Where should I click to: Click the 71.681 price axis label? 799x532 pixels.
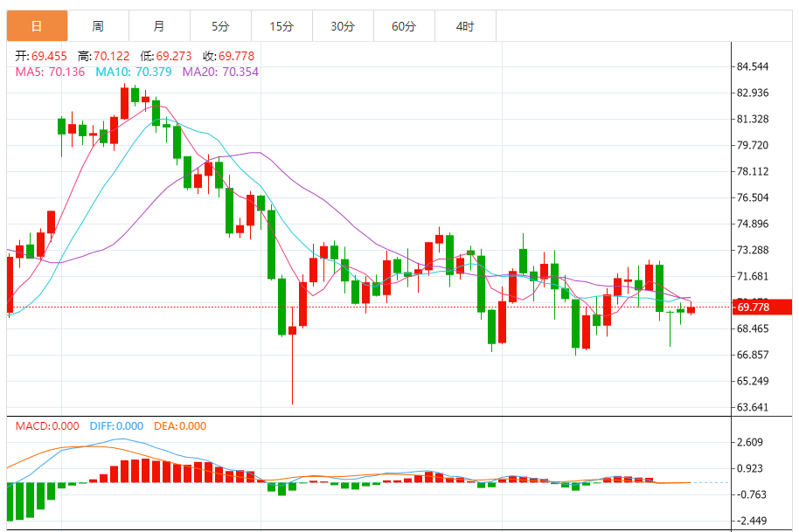coord(753,276)
